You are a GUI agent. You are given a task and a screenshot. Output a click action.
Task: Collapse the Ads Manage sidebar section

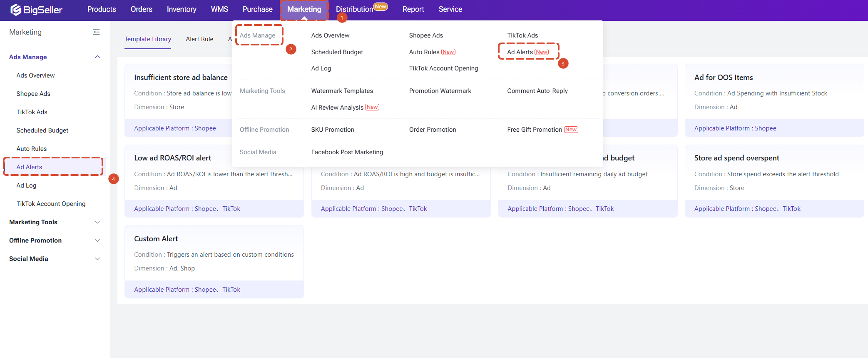97,57
